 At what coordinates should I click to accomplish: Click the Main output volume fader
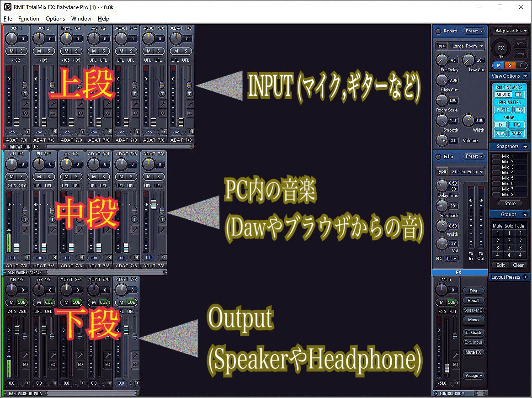pos(447,367)
